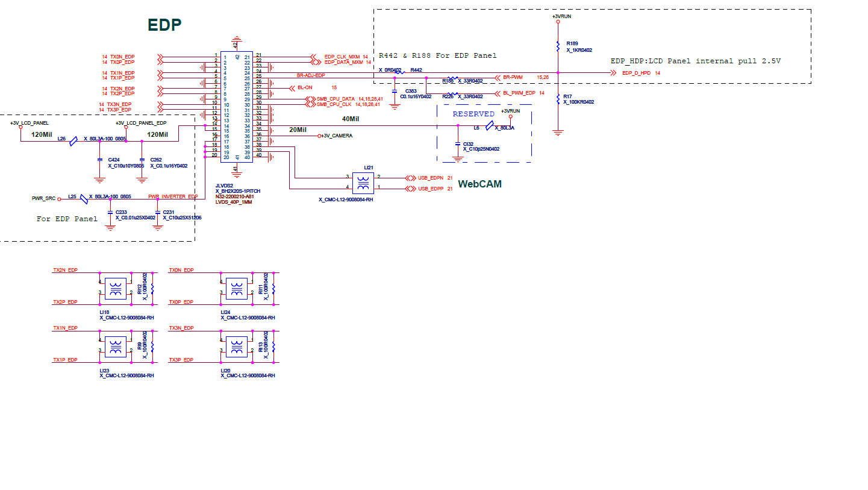The image size is (868, 490).
Task: Click the EDP_D_HPD net label
Action: [637, 72]
